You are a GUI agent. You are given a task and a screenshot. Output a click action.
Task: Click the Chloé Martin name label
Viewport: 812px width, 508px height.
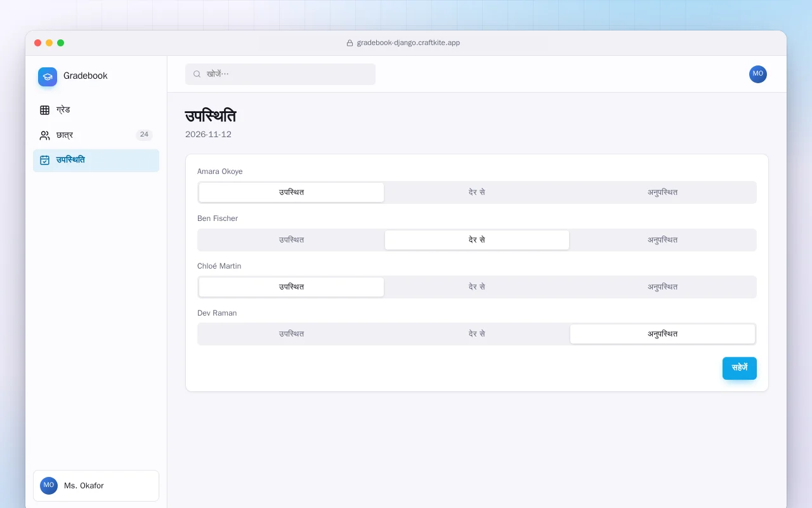click(219, 266)
